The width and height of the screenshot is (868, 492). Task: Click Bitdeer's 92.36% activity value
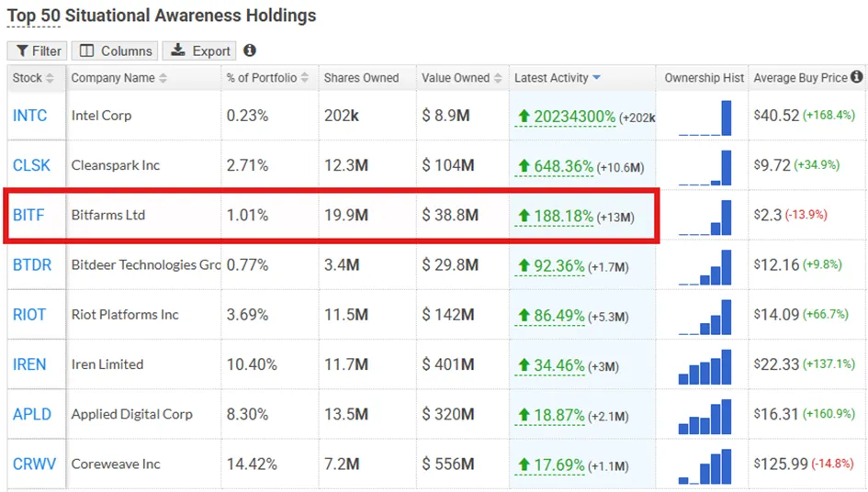pos(559,266)
